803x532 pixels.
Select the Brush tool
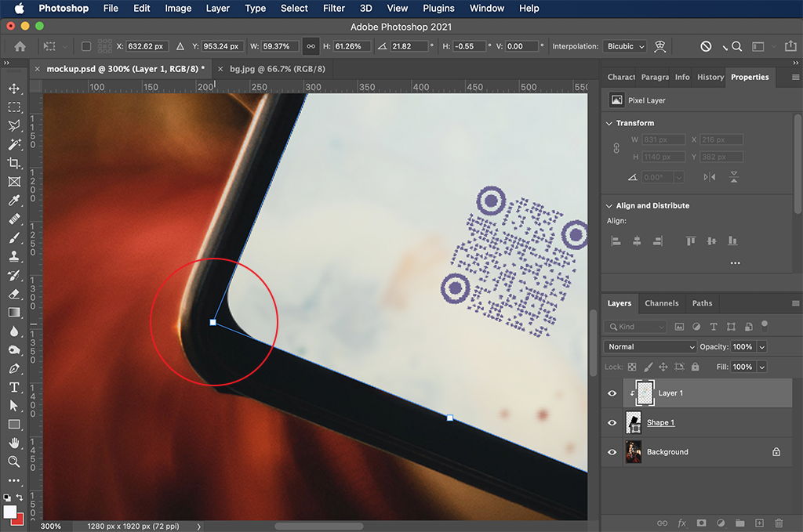pyautogui.click(x=14, y=238)
